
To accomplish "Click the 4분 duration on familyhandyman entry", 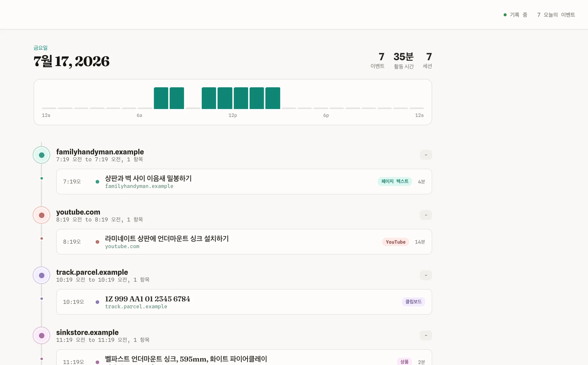I will [x=422, y=182].
